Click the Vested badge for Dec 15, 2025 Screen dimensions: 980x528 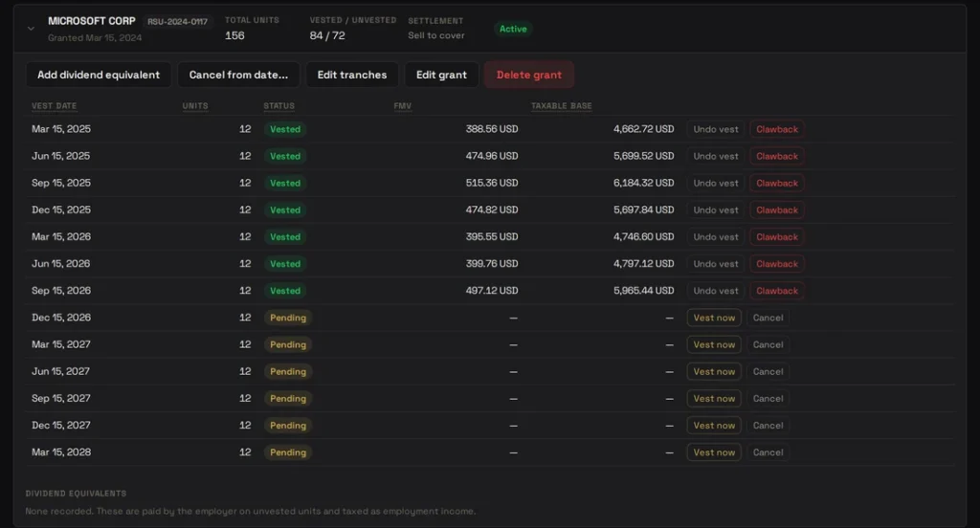pos(285,209)
